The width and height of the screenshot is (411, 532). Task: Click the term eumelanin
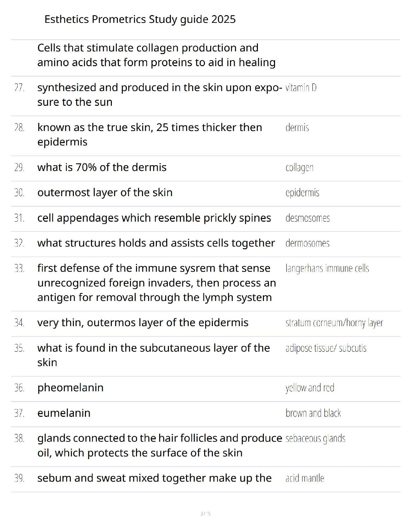click(x=64, y=413)
